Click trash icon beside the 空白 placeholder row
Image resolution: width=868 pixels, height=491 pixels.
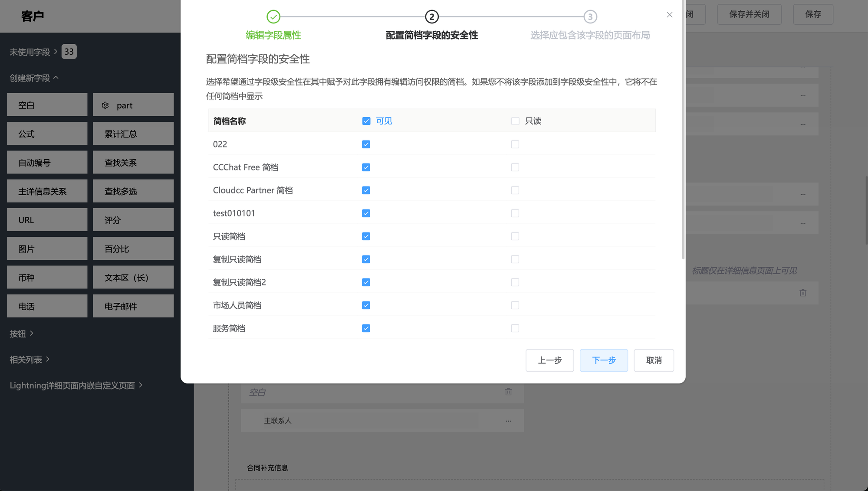pos(508,392)
